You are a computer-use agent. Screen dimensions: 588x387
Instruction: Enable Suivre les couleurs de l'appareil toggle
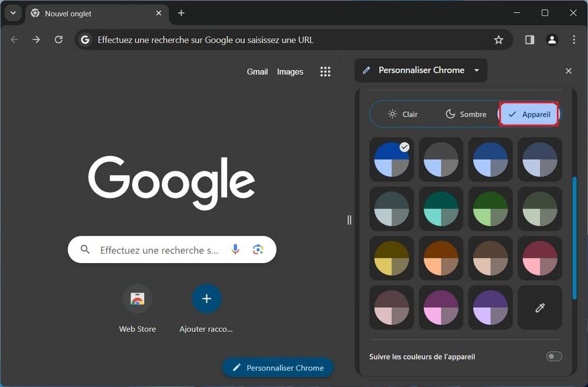coord(553,356)
